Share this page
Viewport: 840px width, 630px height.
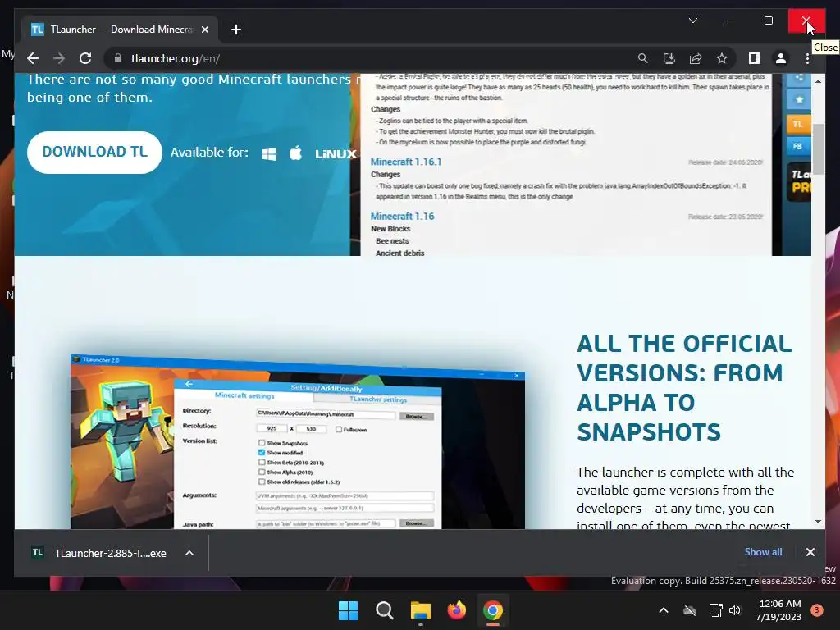(696, 58)
